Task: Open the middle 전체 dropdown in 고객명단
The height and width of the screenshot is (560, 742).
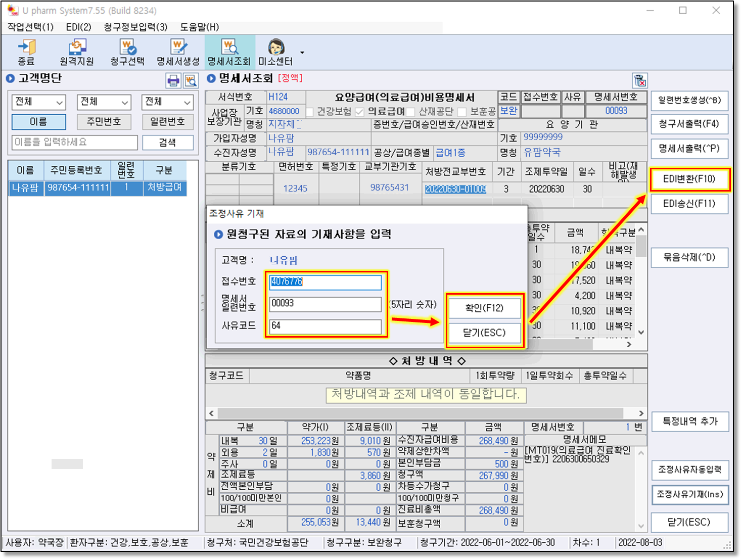Action: (104, 102)
